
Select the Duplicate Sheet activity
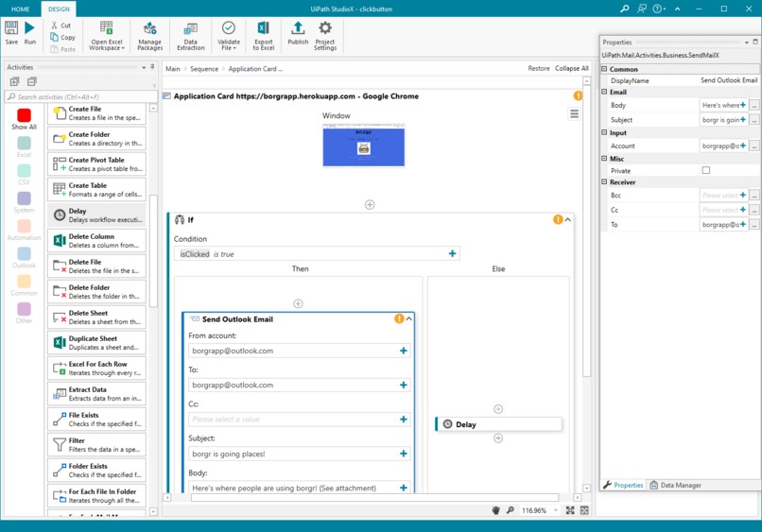click(x=96, y=342)
